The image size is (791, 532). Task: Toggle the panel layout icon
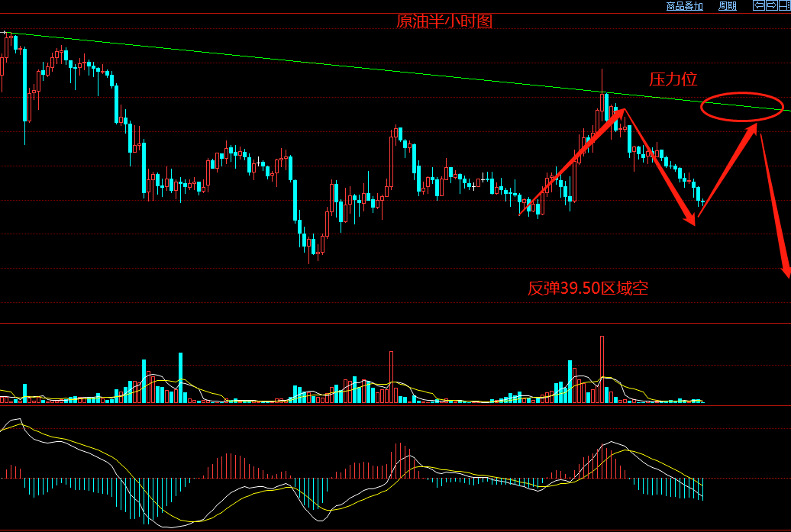[x=785, y=5]
